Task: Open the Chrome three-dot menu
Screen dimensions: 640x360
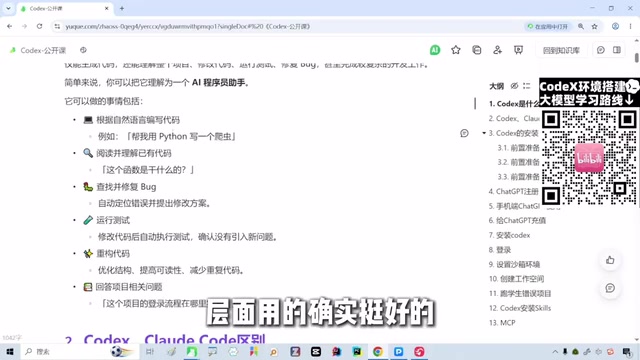Action: click(630, 26)
